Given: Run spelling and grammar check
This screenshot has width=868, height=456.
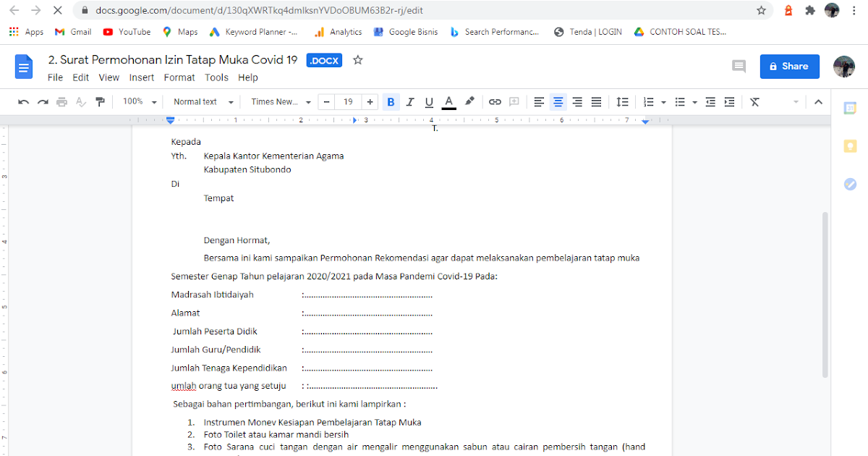Looking at the screenshot, I should 81,102.
